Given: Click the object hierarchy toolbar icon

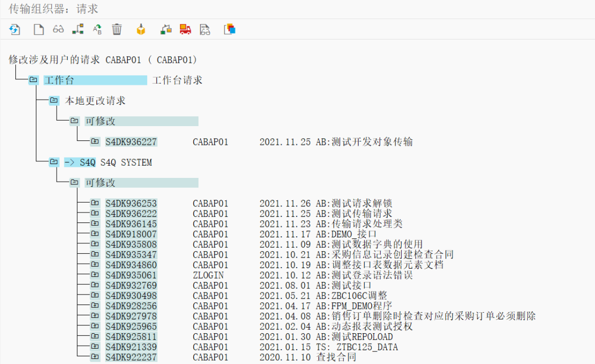Looking at the screenshot, I should point(78,29).
